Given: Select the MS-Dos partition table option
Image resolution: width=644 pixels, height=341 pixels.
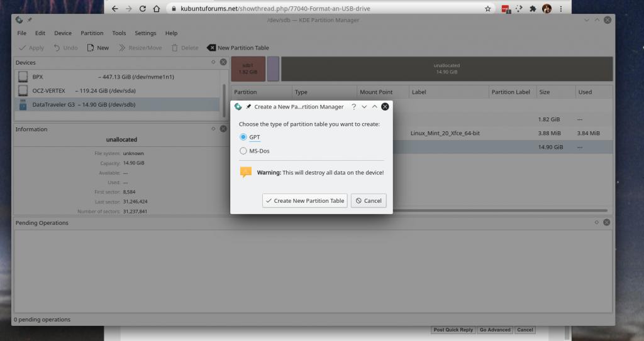Looking at the screenshot, I should [x=243, y=151].
